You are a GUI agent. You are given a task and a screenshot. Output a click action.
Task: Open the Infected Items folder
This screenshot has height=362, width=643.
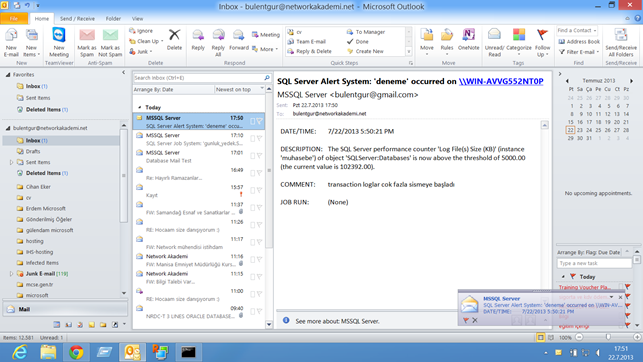[42, 263]
